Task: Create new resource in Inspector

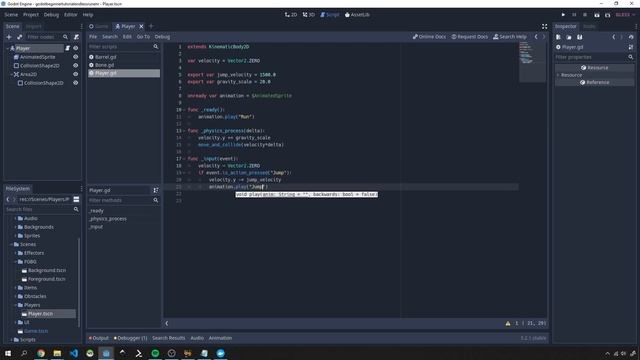Action: [x=558, y=37]
